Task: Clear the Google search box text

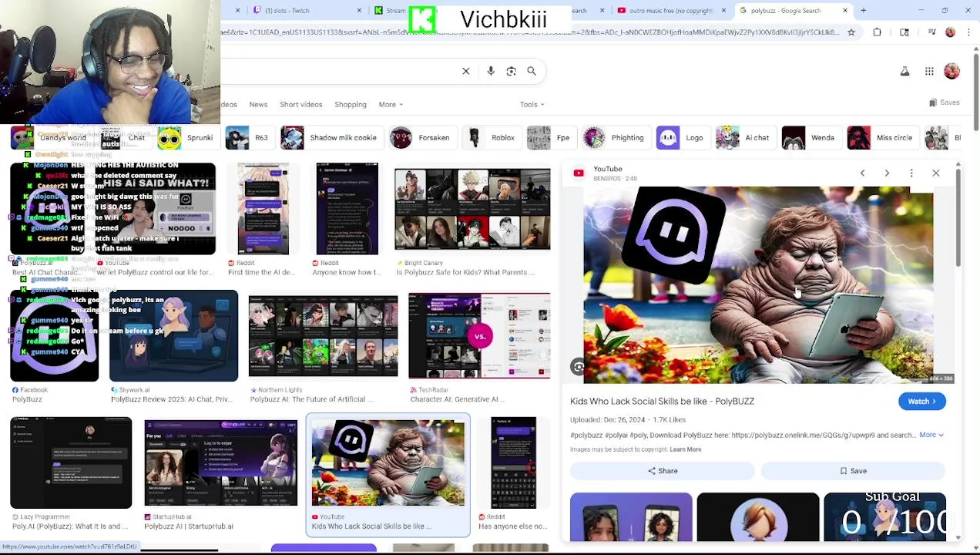Action: (x=466, y=71)
